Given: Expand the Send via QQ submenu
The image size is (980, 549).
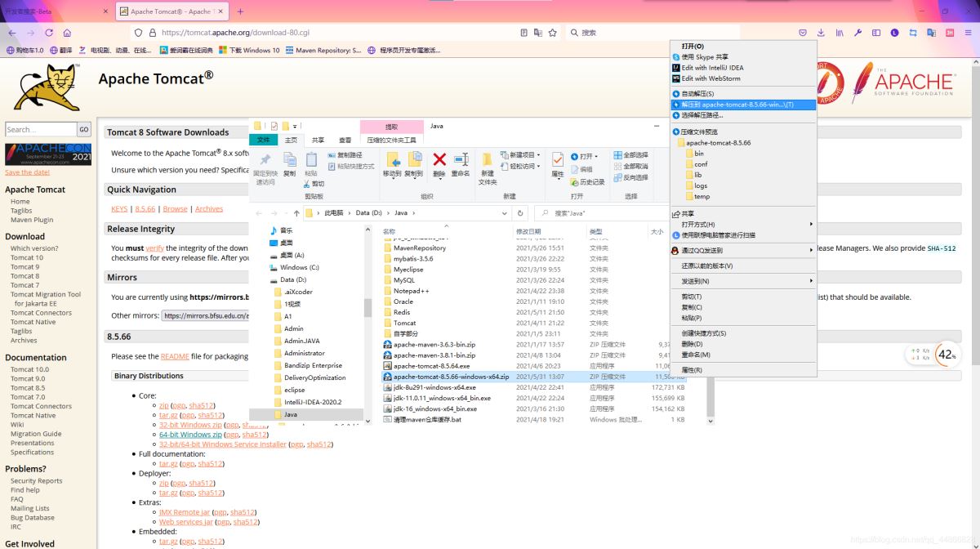Looking at the screenshot, I should click(743, 250).
